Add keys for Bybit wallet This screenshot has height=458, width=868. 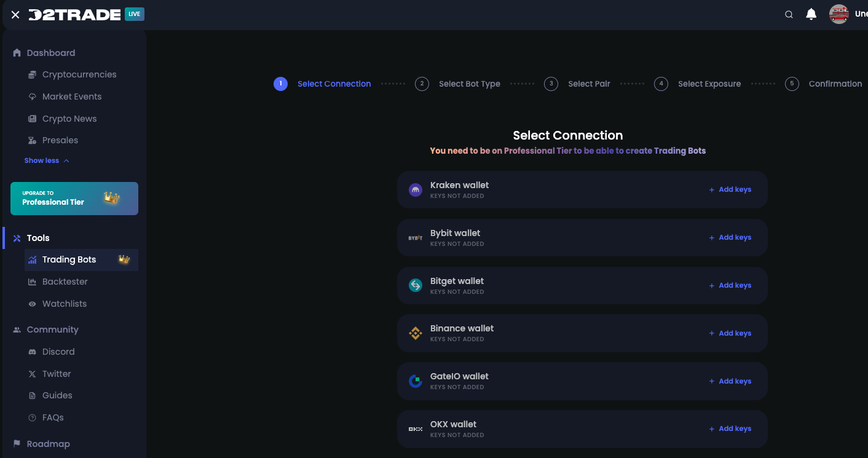(x=730, y=237)
